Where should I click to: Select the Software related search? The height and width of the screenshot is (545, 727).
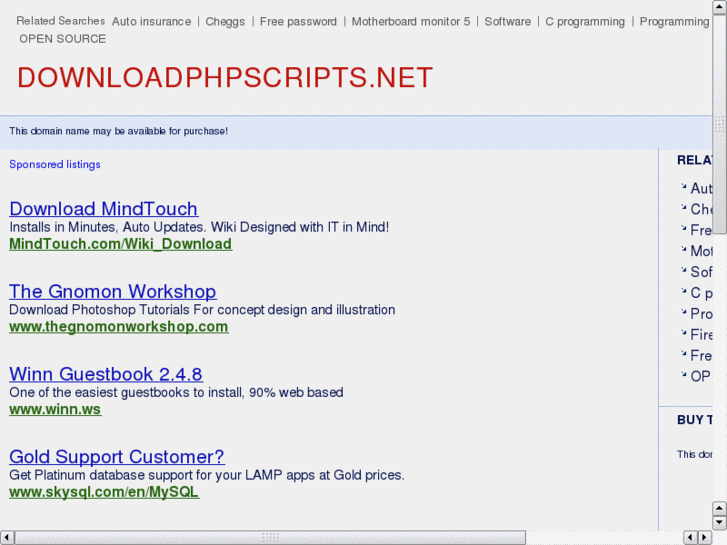point(507,22)
